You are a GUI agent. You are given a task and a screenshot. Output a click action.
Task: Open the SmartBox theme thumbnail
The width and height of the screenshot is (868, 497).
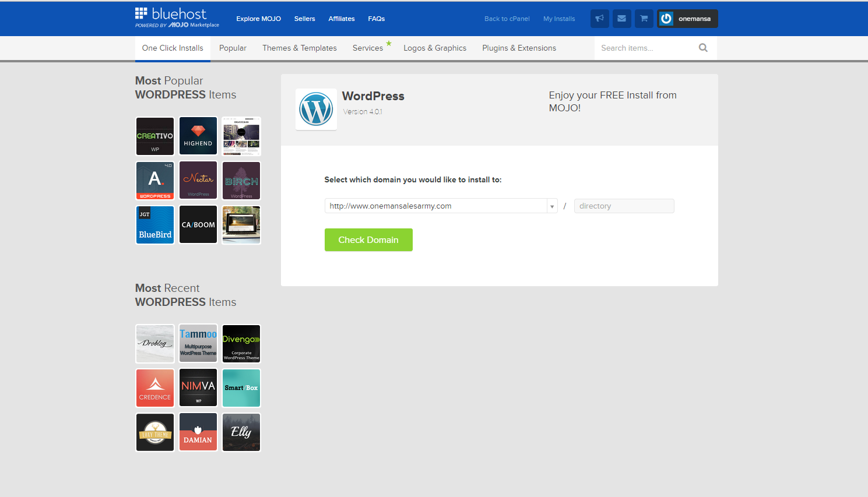click(x=241, y=388)
